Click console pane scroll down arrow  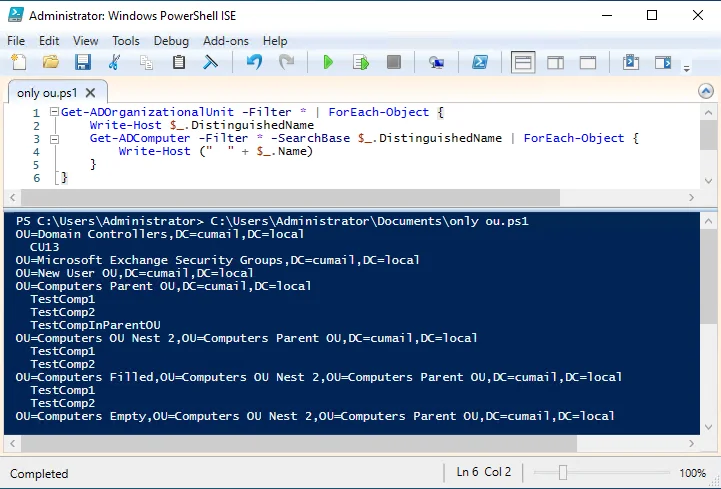click(x=708, y=427)
